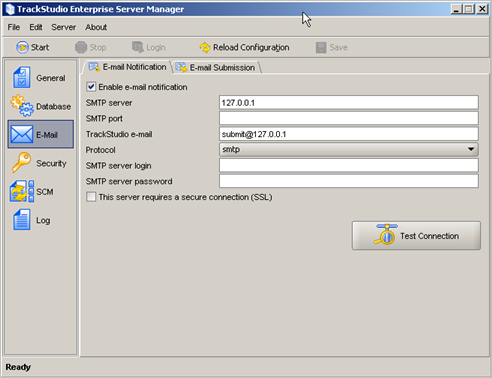Open the Server menu
The height and width of the screenshot is (378, 492).
click(x=63, y=27)
